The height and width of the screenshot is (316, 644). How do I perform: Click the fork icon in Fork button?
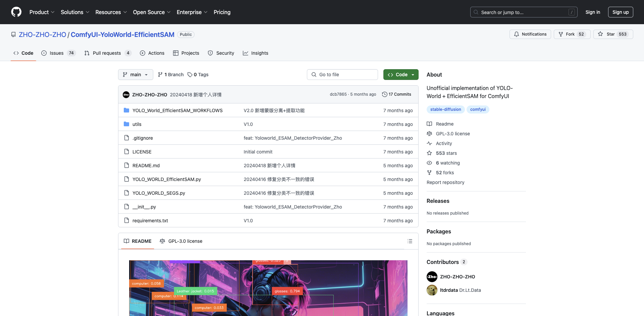(x=560, y=34)
